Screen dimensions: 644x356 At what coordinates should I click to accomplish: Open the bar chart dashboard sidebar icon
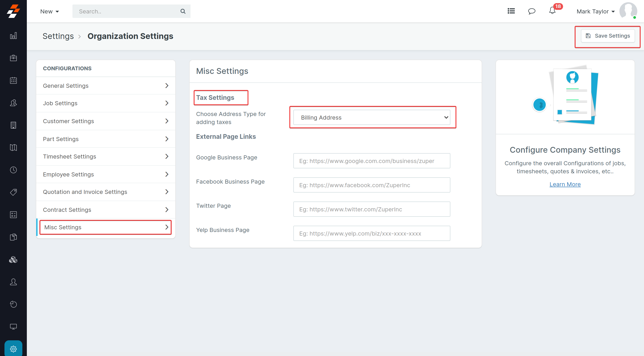pyautogui.click(x=13, y=36)
